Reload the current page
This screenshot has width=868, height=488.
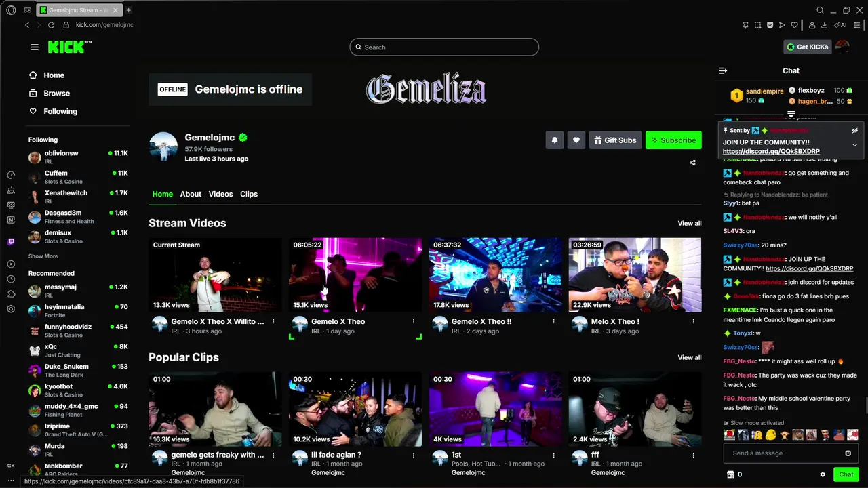pos(51,25)
